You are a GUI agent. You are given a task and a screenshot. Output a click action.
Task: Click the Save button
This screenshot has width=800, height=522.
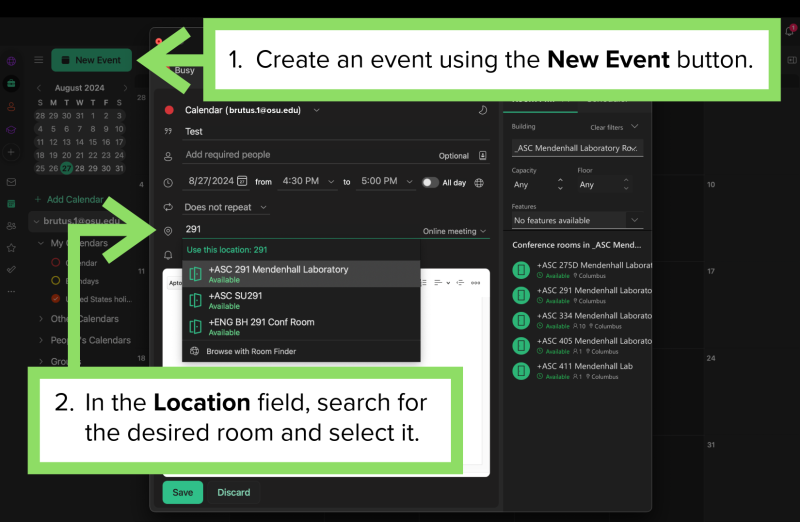pyautogui.click(x=183, y=492)
